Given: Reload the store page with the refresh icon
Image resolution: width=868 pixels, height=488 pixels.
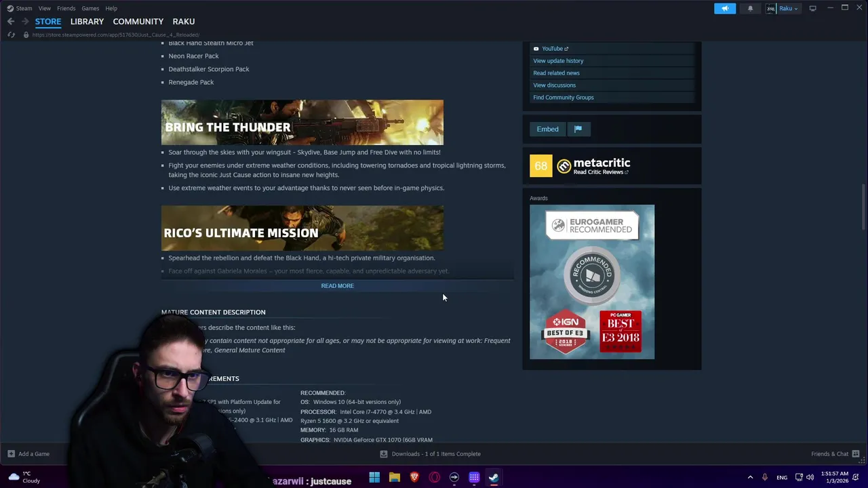Looking at the screenshot, I should click(11, 35).
